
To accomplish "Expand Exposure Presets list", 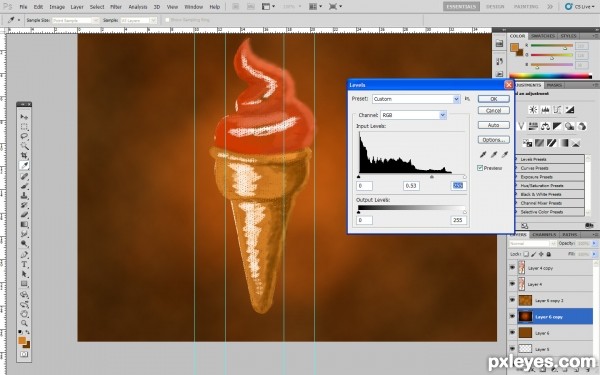I will point(516,177).
